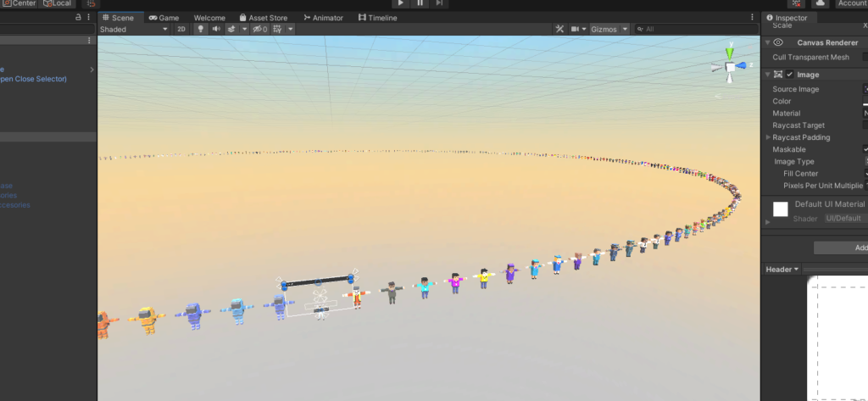Open the component editor tools icon
The image size is (868, 401).
click(x=559, y=30)
